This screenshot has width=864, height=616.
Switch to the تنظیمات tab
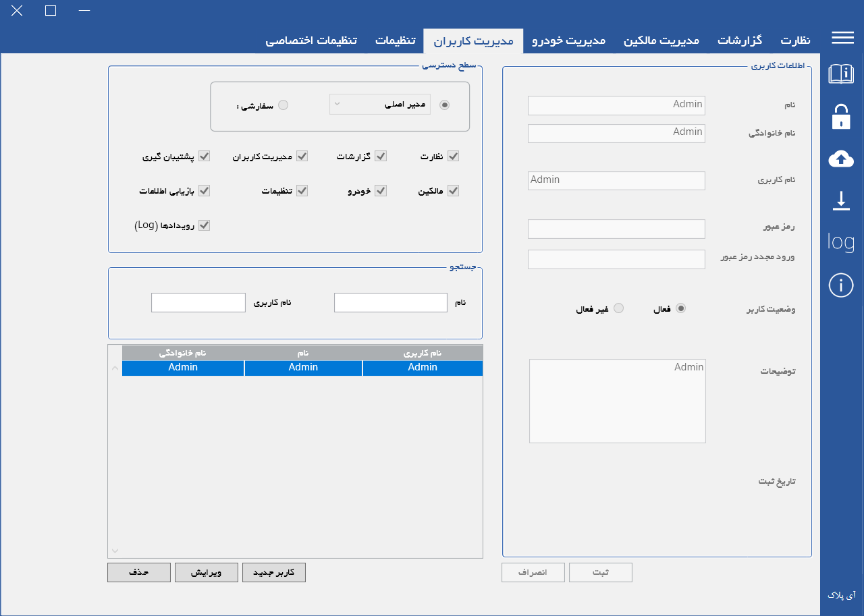click(396, 40)
